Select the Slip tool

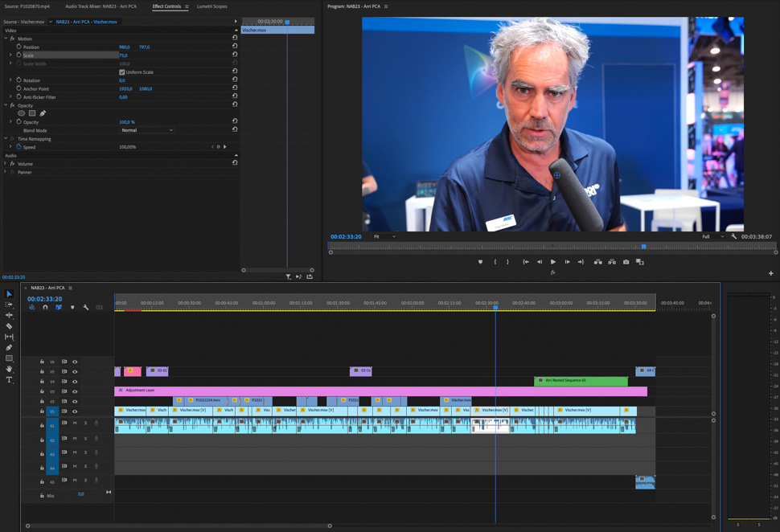[x=9, y=337]
